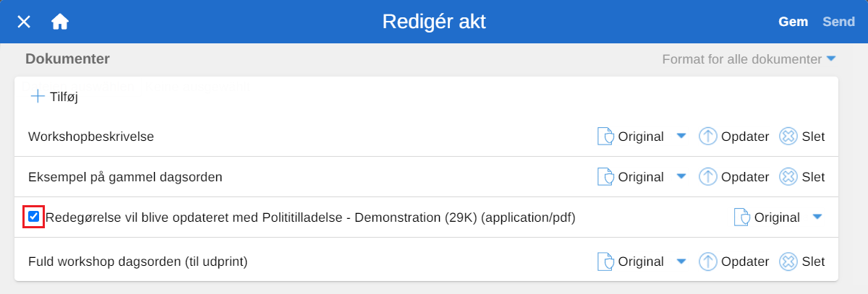Expand format dropdown for Fuld workshop dagsorden
This screenshot has width=868, height=294.
[681, 261]
